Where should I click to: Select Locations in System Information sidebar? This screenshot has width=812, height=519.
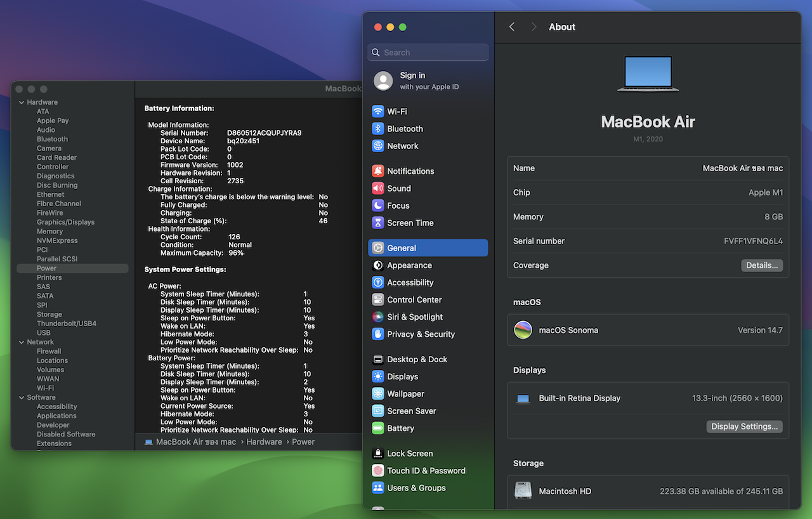(52, 360)
